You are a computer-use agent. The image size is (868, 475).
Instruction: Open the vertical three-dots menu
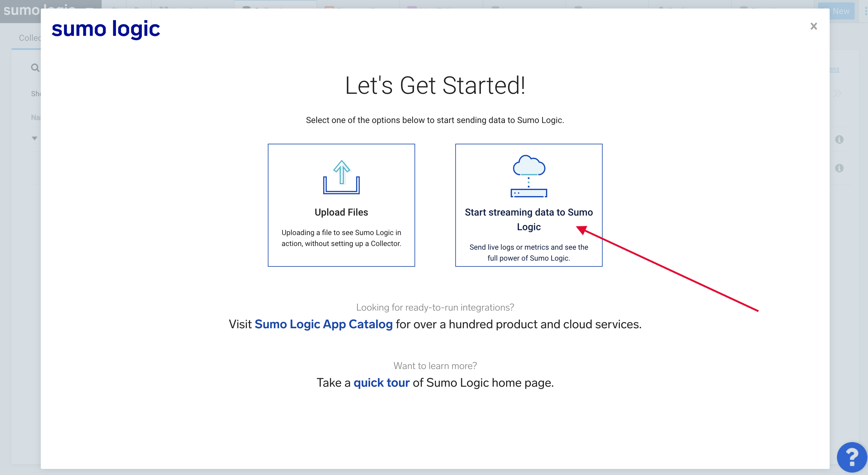865,11
